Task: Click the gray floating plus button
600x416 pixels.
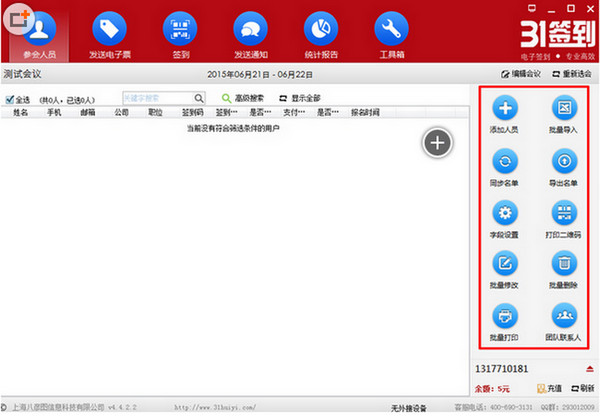Action: [437, 143]
